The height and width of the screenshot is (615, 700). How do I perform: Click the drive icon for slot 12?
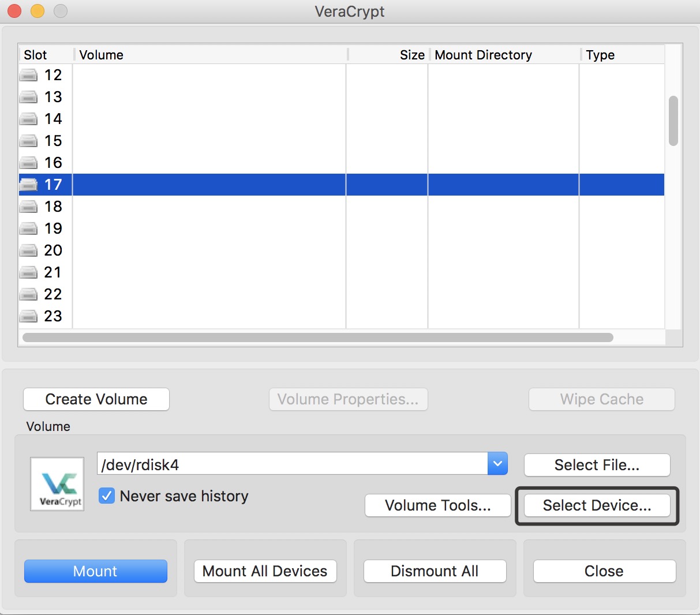click(x=29, y=75)
